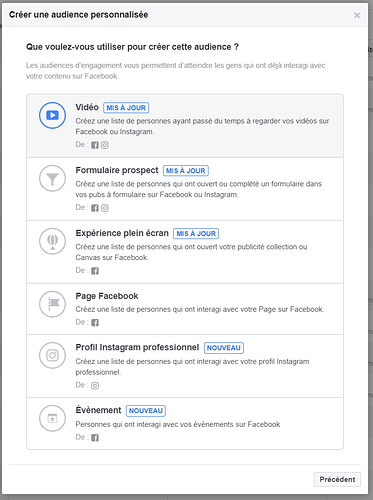Click the Instagram source icon under Profil Instagram
This screenshot has width=373, height=500.
pyautogui.click(x=95, y=386)
